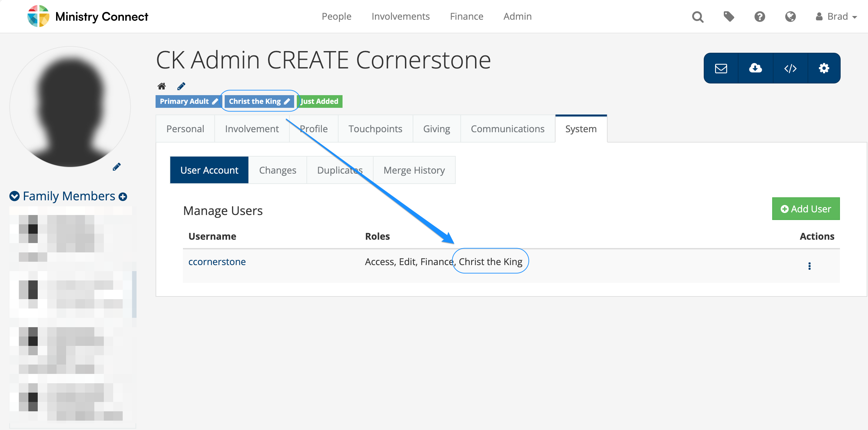Click the Username column header
Screen dimensions: 868x430
[212, 236]
